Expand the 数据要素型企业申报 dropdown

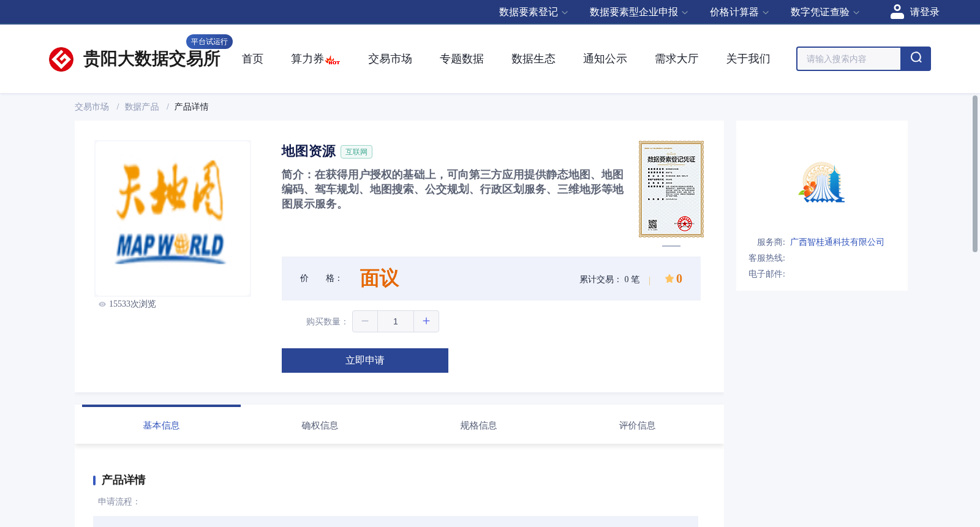pyautogui.click(x=638, y=12)
